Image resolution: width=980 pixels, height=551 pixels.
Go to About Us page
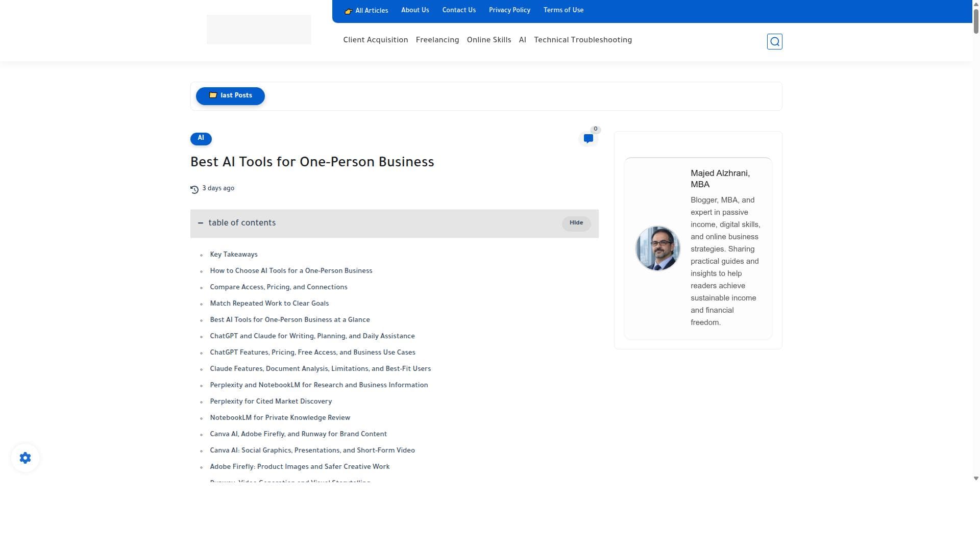(415, 10)
